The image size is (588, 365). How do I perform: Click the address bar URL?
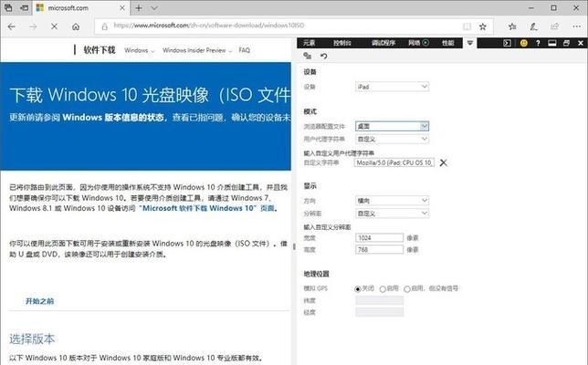(209, 26)
